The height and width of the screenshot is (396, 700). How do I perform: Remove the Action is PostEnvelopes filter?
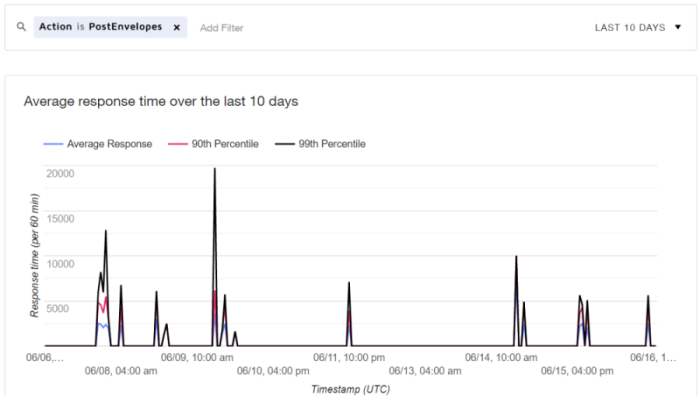tap(177, 28)
